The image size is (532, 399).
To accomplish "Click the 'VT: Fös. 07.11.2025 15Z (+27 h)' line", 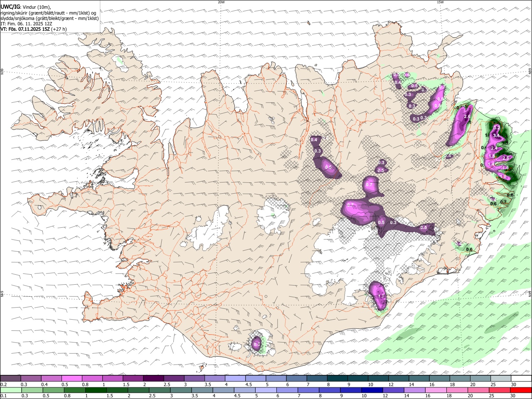I will 34,29.
